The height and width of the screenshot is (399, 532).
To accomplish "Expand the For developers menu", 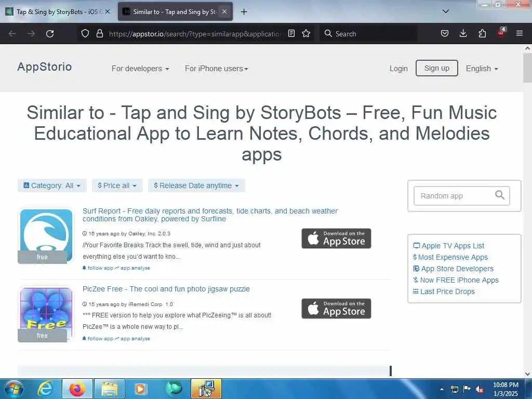I will 140,69.
